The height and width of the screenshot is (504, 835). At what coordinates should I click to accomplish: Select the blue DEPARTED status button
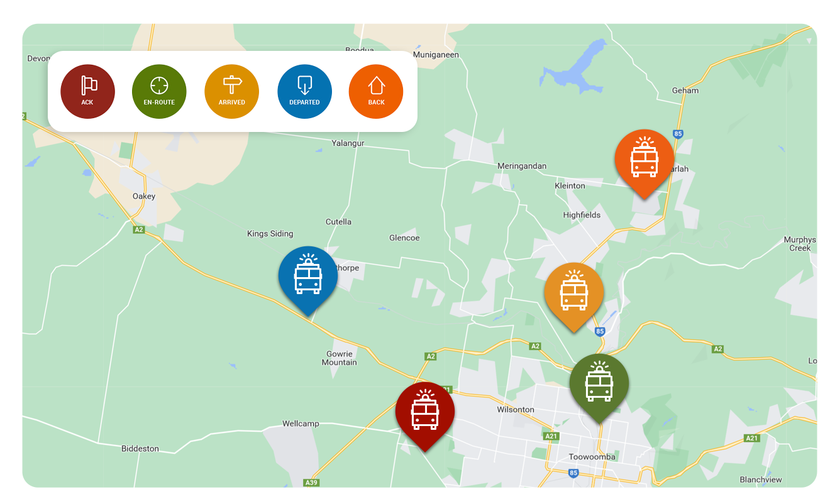[304, 91]
